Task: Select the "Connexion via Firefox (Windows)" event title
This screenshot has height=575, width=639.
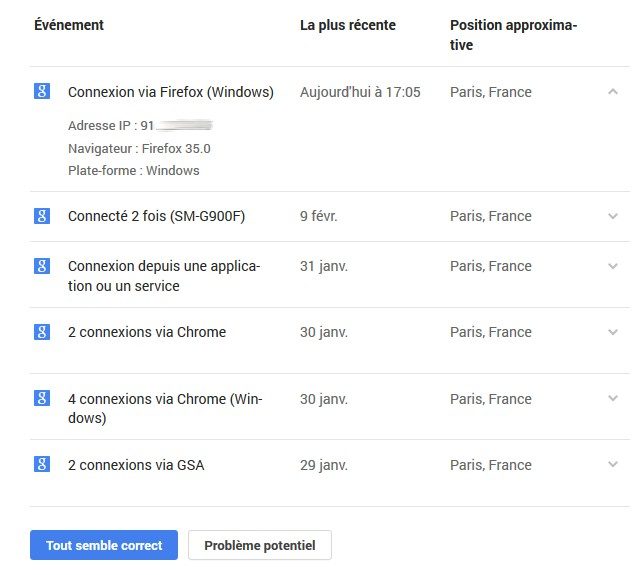Action: click(170, 92)
